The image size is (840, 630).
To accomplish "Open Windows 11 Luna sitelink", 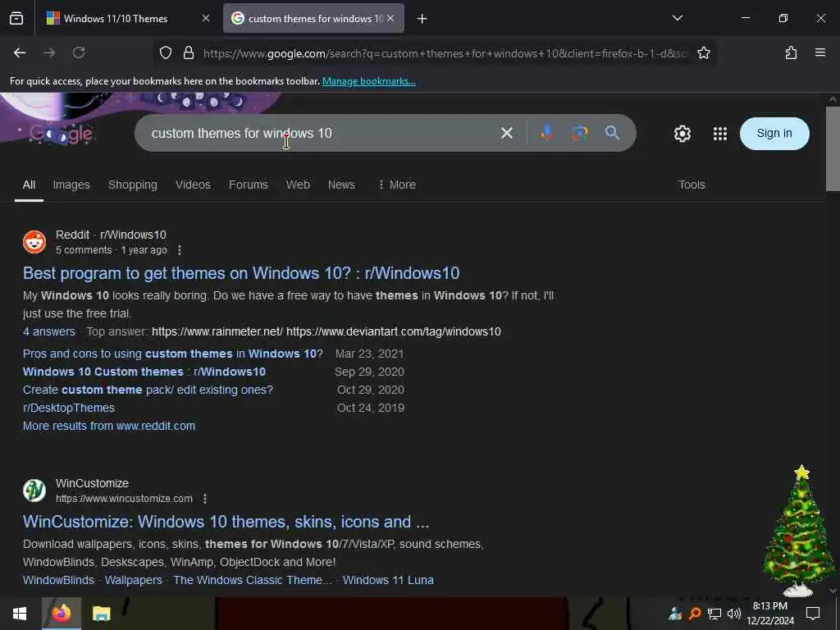I will (x=388, y=580).
